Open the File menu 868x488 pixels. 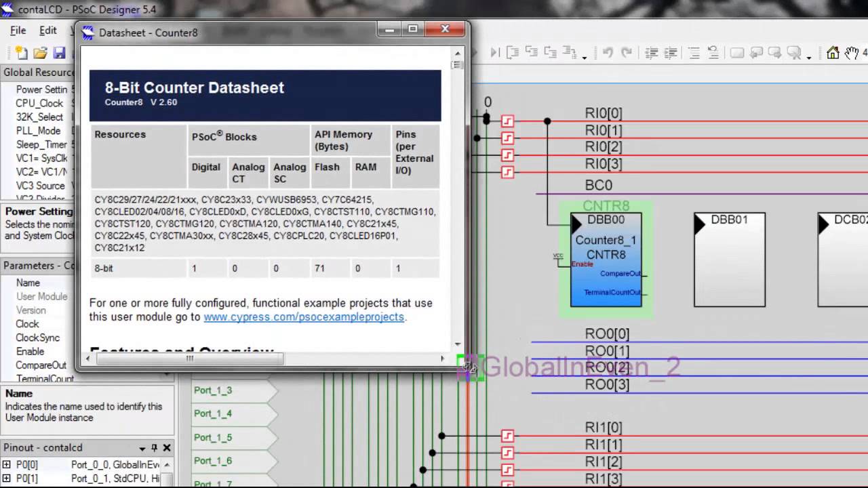point(18,30)
